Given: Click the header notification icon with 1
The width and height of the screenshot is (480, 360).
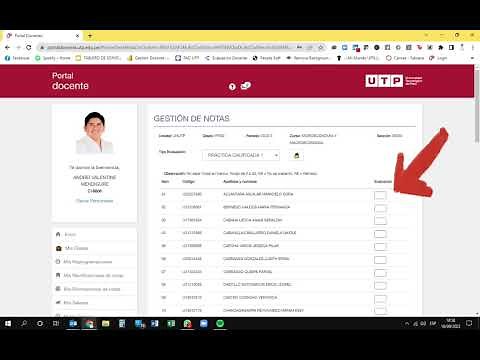Looking at the screenshot, I should click(x=232, y=87).
